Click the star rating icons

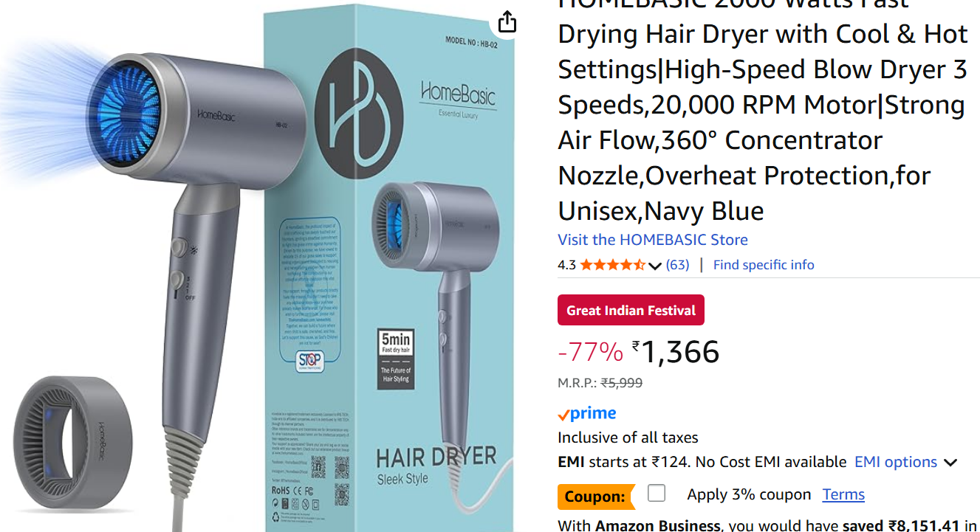[612, 265]
